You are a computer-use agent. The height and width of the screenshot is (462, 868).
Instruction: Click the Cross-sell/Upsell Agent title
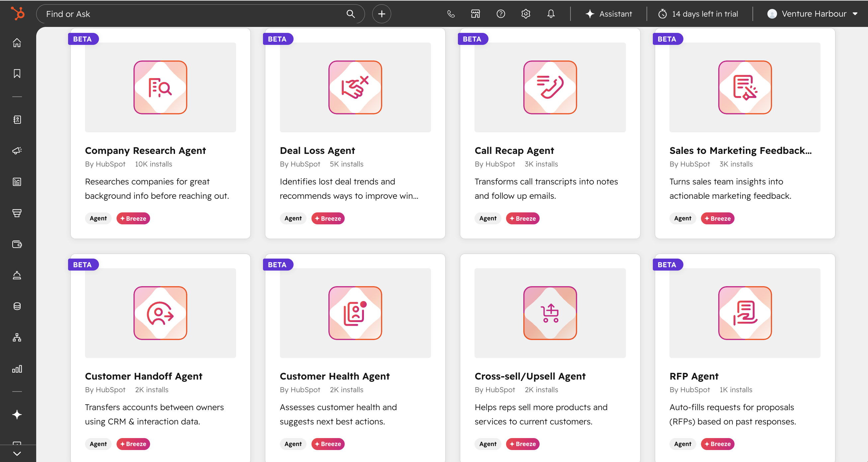point(530,376)
